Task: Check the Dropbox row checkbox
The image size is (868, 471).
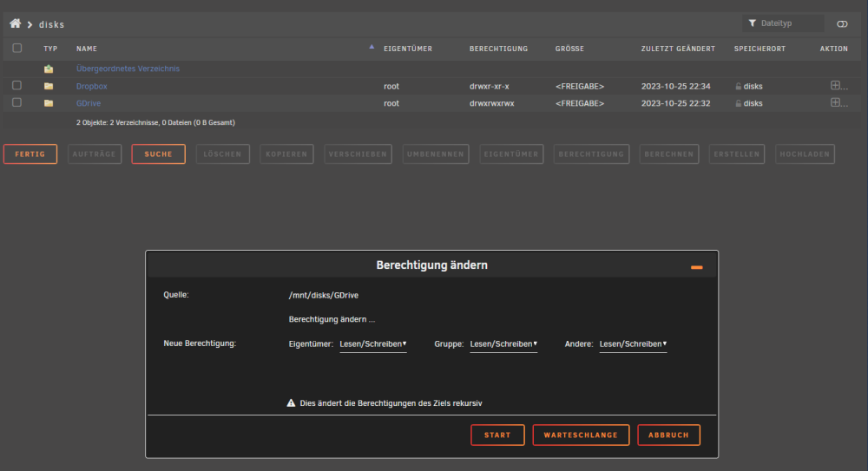Action: [x=17, y=85]
